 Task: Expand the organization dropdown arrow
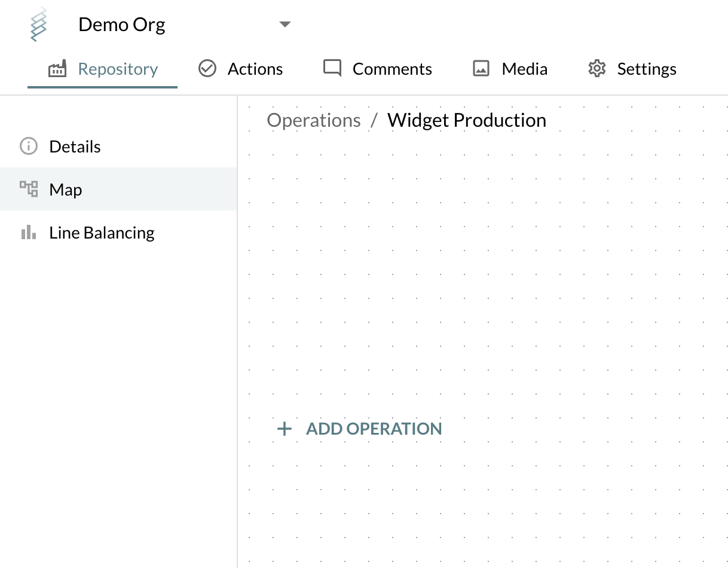coord(285,25)
